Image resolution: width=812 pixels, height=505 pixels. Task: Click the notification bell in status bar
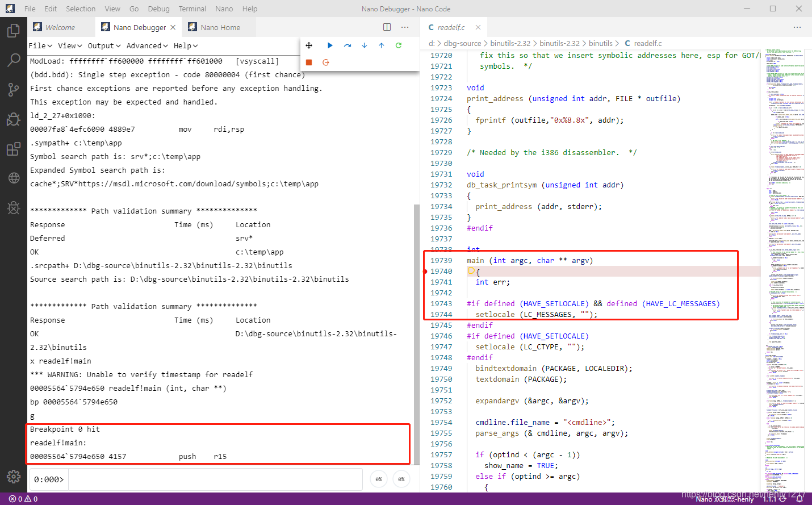(800, 499)
